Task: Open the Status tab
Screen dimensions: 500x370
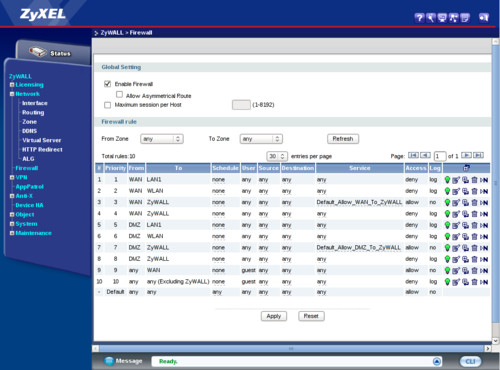Action: click(53, 53)
